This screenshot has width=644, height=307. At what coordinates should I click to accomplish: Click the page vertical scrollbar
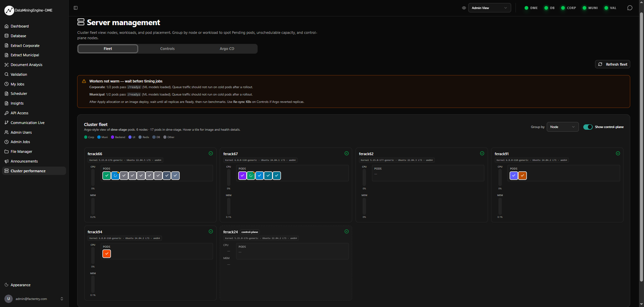click(641, 147)
